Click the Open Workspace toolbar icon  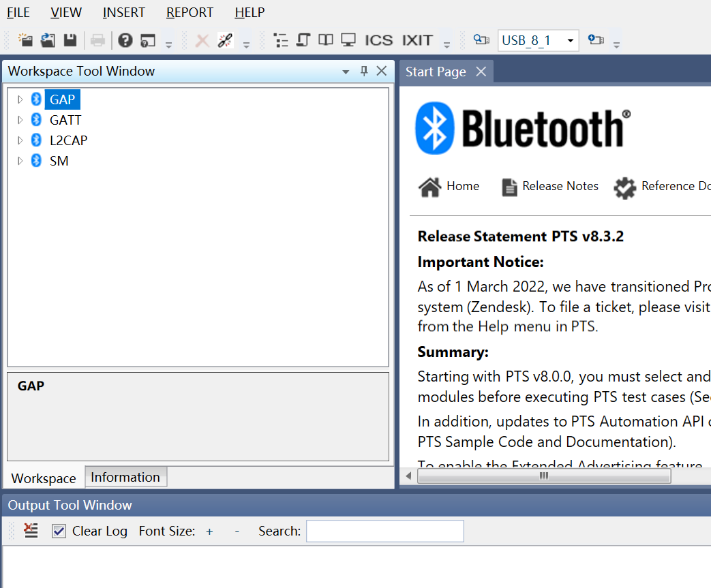click(48, 40)
